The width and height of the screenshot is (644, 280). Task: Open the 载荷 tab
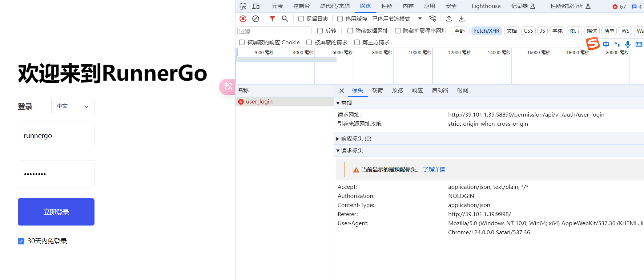click(377, 90)
